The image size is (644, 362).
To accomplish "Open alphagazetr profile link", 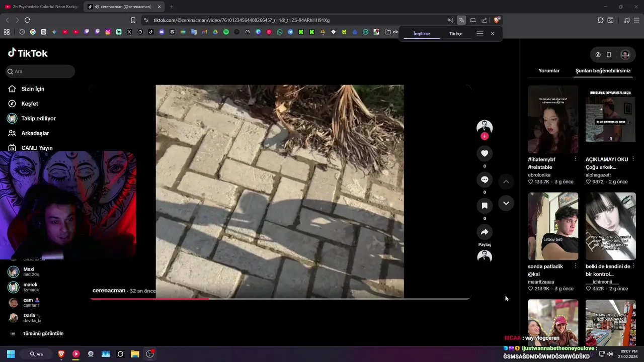I will [598, 175].
